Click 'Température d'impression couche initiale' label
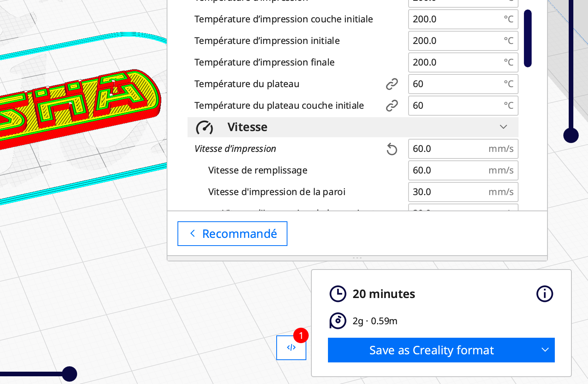The width and height of the screenshot is (588, 384). click(284, 19)
